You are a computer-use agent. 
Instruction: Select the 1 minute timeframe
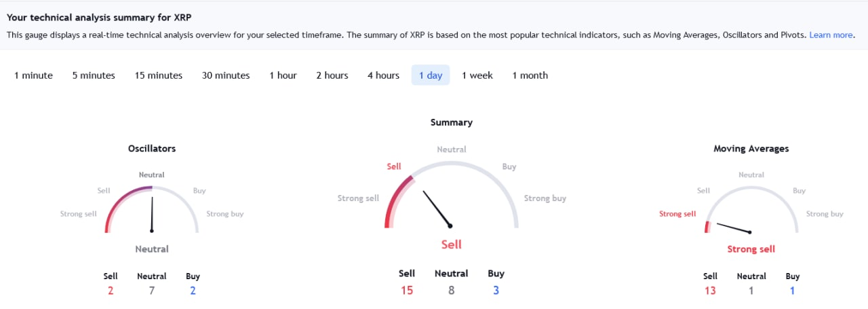point(33,75)
